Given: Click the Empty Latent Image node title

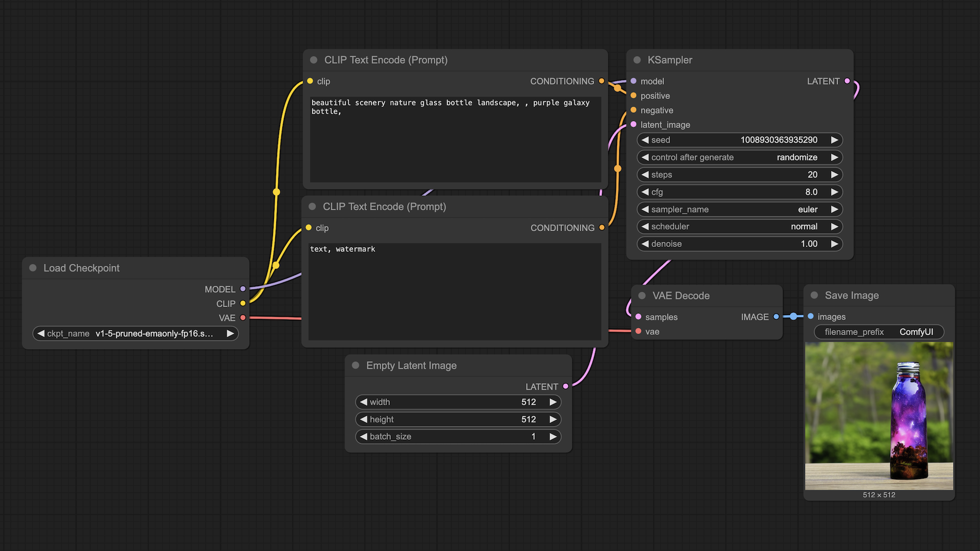Looking at the screenshot, I should [x=411, y=365].
